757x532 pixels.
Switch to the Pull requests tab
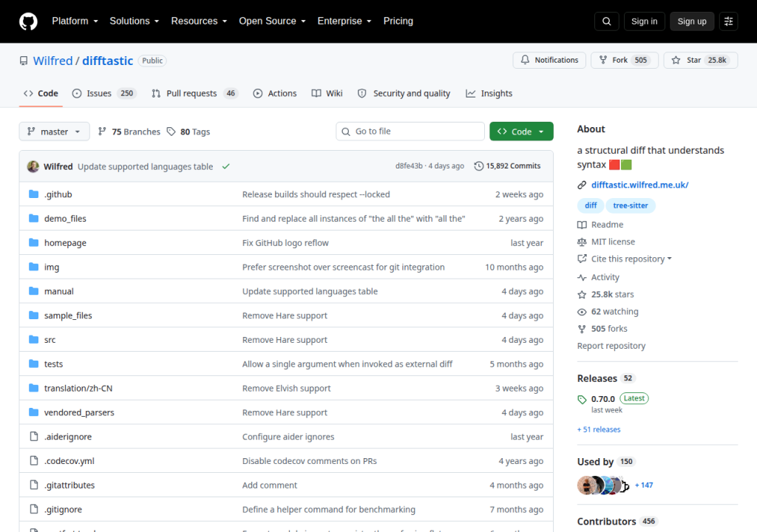(195, 93)
